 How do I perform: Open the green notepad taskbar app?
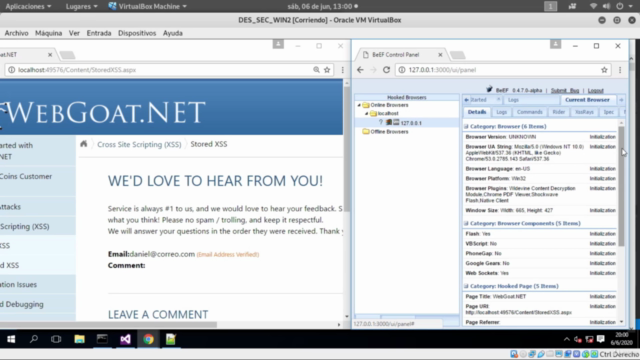171,339
